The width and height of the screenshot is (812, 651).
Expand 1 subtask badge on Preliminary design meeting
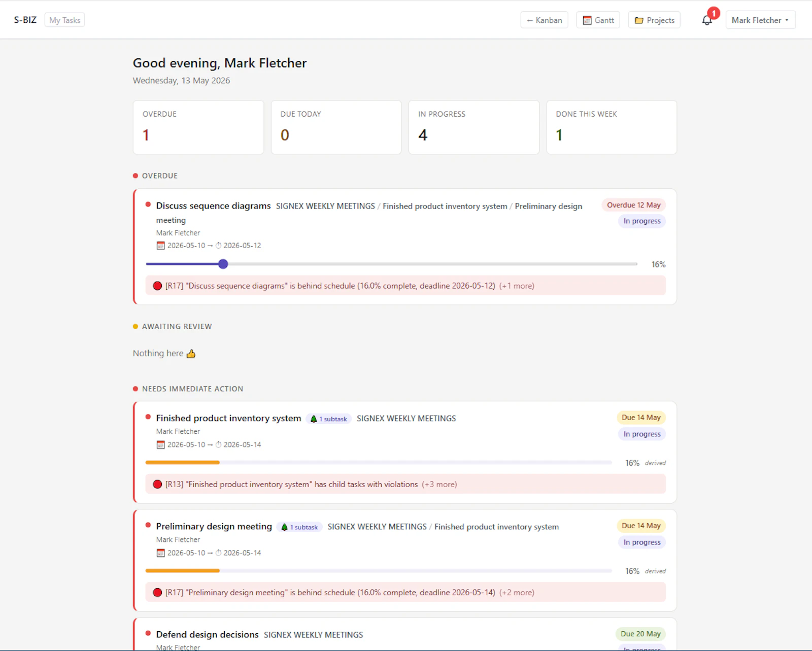[299, 527]
